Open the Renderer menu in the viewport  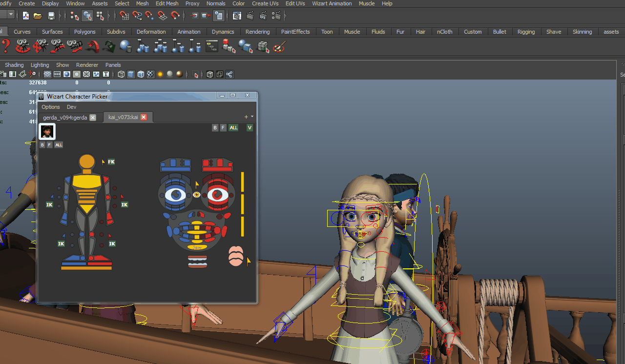tap(87, 65)
